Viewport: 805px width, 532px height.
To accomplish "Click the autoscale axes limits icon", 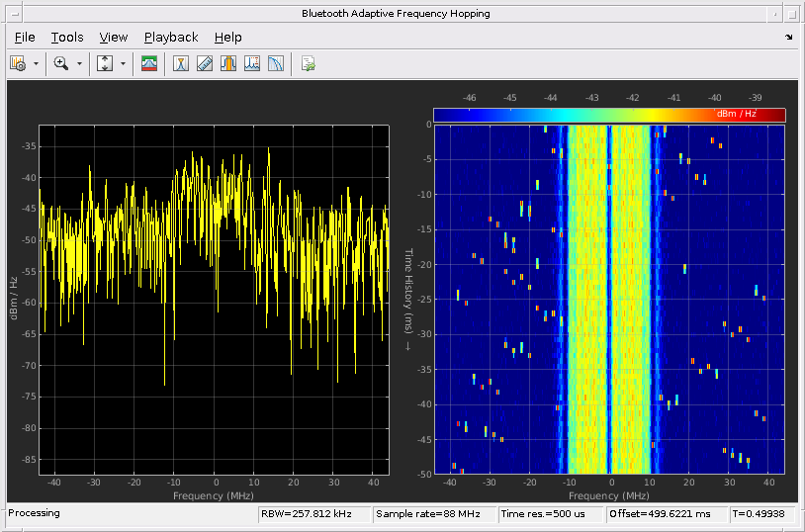I will (x=105, y=63).
